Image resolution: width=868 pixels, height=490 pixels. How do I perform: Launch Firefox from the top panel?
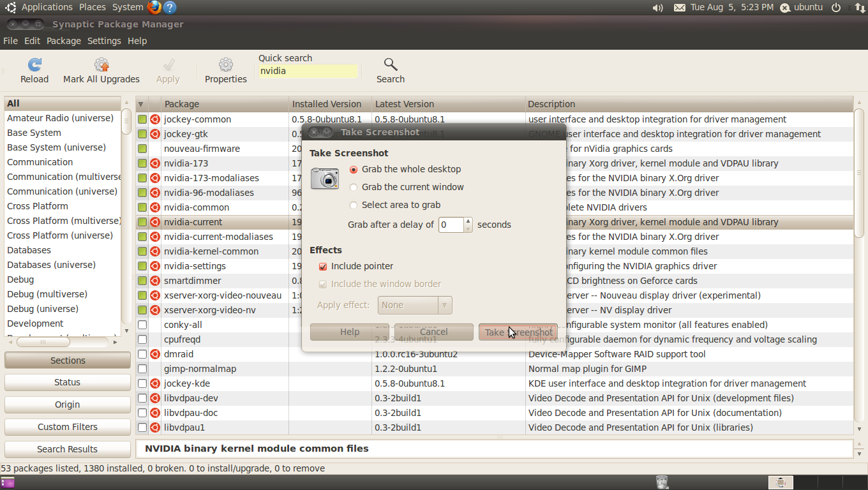point(154,8)
